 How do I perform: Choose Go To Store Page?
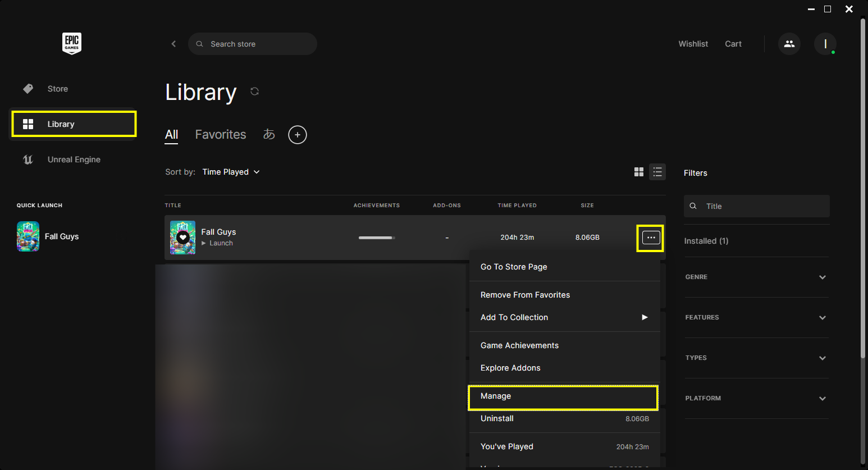click(x=564, y=267)
